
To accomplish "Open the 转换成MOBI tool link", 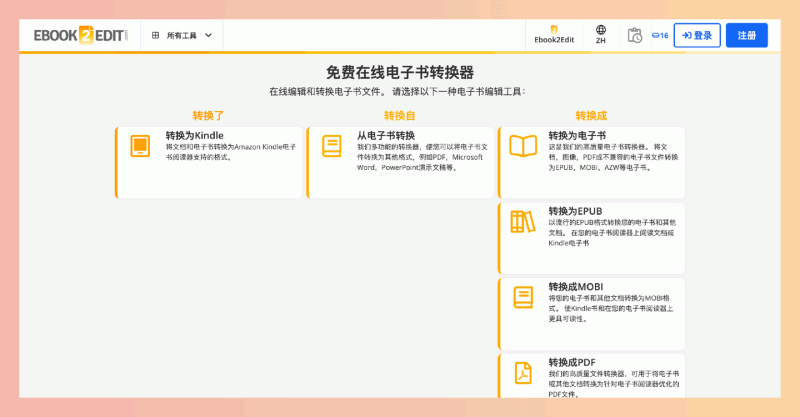I will [576, 286].
